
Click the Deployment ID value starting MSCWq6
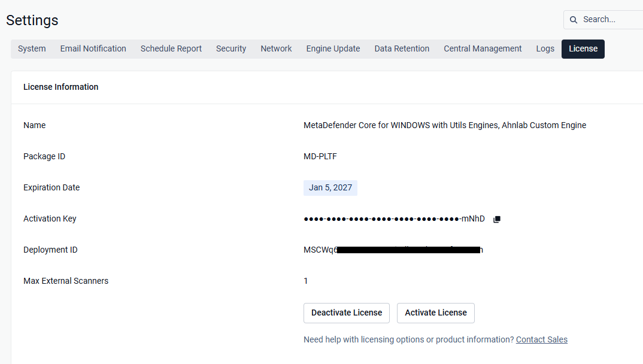tap(393, 250)
